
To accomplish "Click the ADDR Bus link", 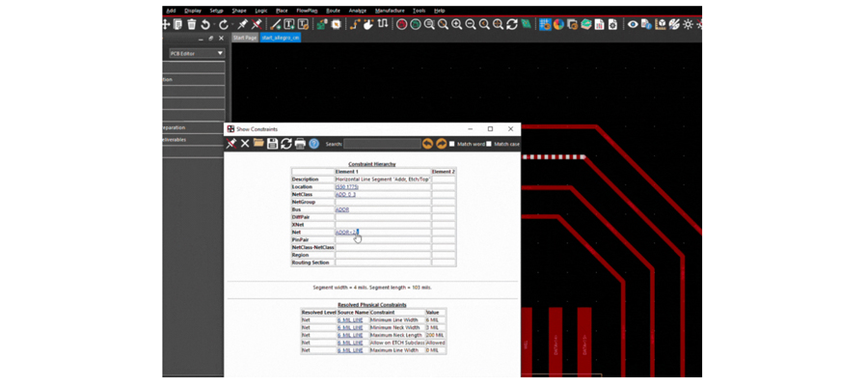I will tap(342, 209).
